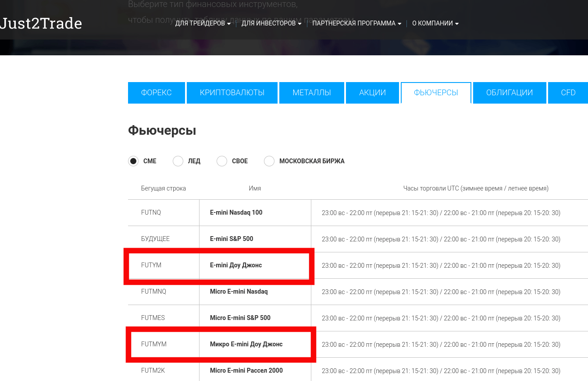The height and width of the screenshot is (381, 588).
Task: Select the ЛЕД exchange radio button
Action: point(178,161)
